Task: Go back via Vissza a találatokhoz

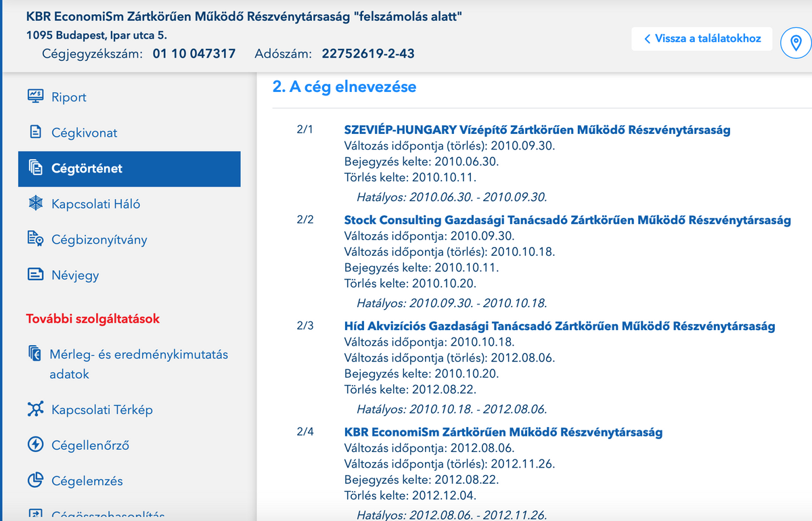Action: tap(702, 39)
